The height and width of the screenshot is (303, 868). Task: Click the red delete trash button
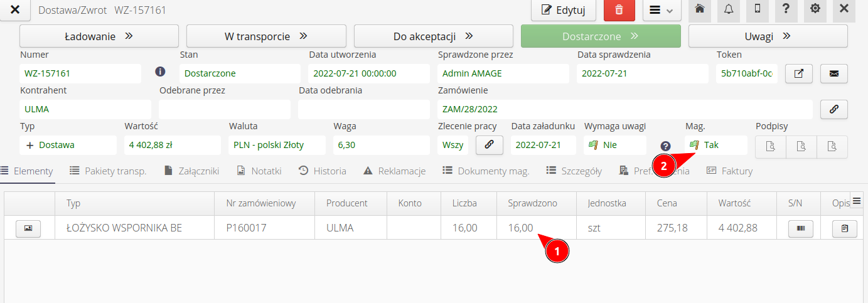coord(619,10)
